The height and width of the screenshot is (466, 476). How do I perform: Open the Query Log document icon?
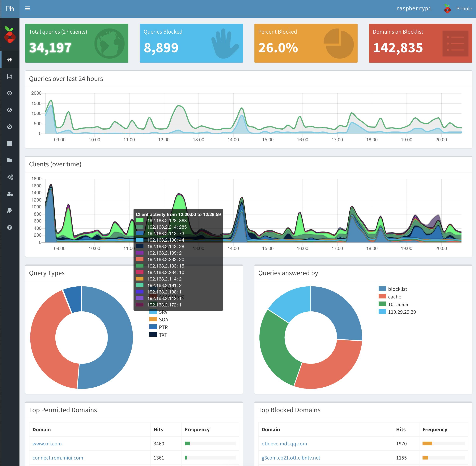click(10, 76)
